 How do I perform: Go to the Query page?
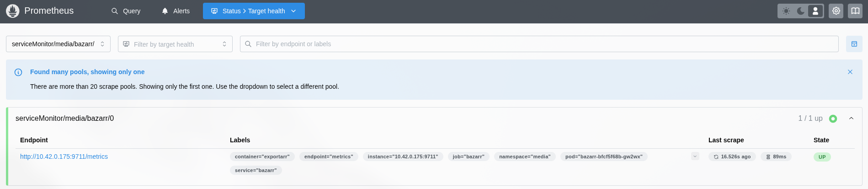click(126, 11)
